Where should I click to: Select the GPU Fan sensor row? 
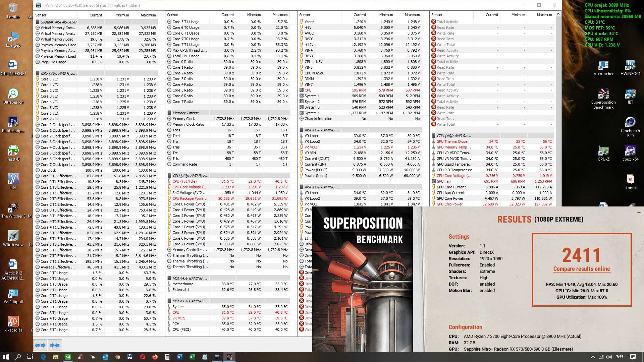492,181
